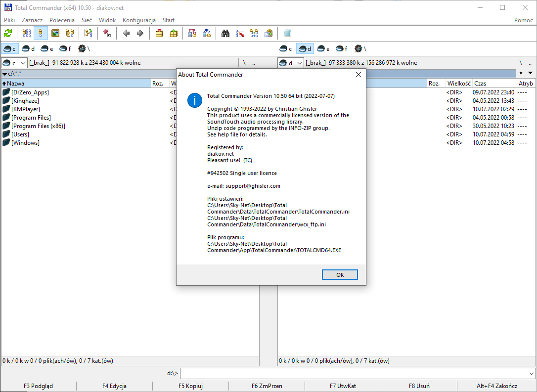Open the Konfiguracja menu
The width and height of the screenshot is (537, 392).
pos(139,20)
